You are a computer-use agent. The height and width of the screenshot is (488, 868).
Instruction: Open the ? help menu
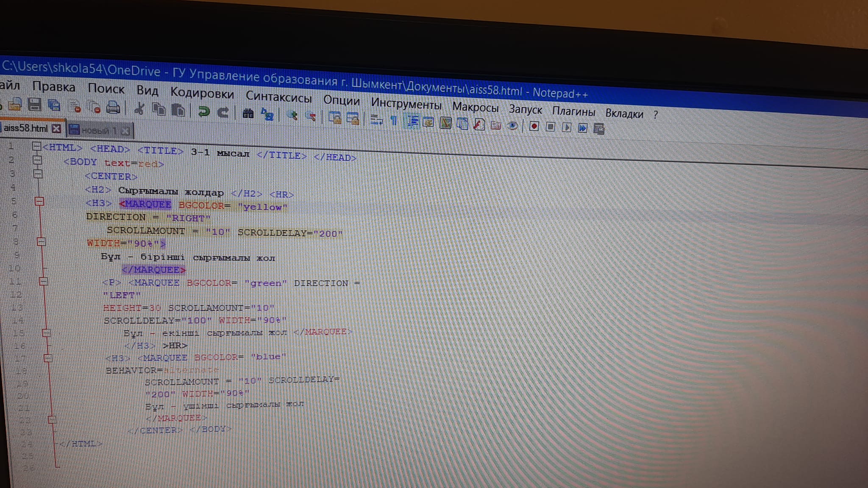(x=655, y=114)
